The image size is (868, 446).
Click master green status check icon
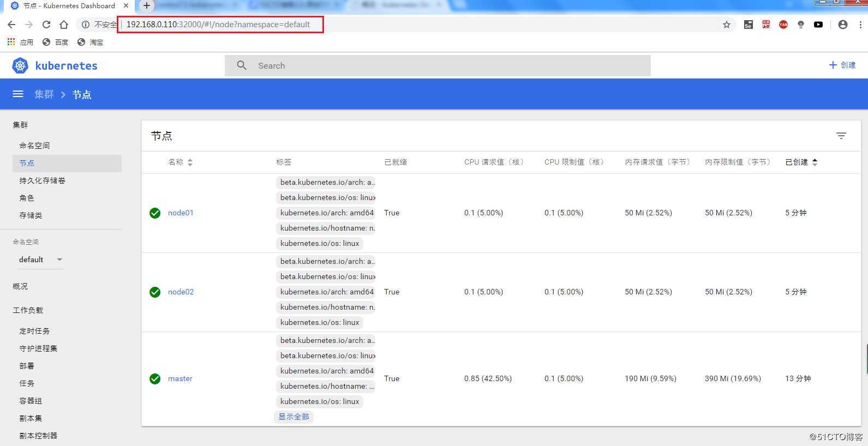(x=155, y=379)
